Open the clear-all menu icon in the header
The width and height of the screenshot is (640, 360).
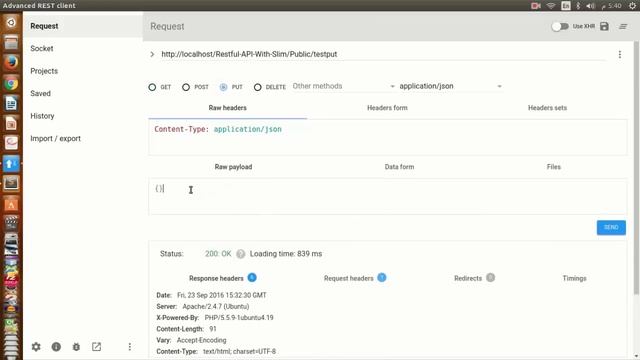click(623, 27)
